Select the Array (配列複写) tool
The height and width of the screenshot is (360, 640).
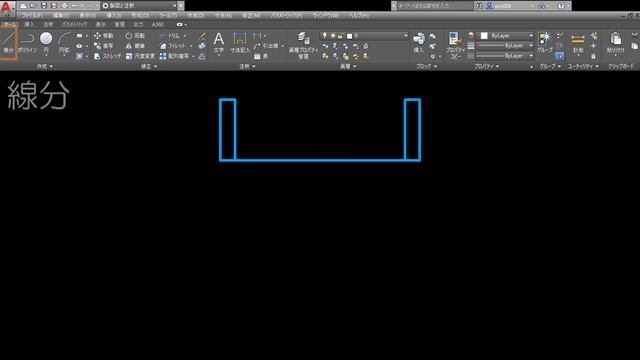pyautogui.click(x=174, y=56)
